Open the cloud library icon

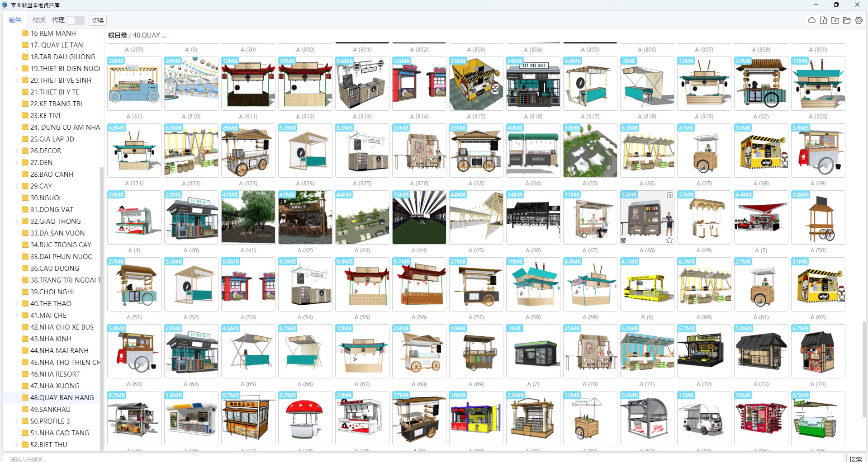pyautogui.click(x=811, y=20)
